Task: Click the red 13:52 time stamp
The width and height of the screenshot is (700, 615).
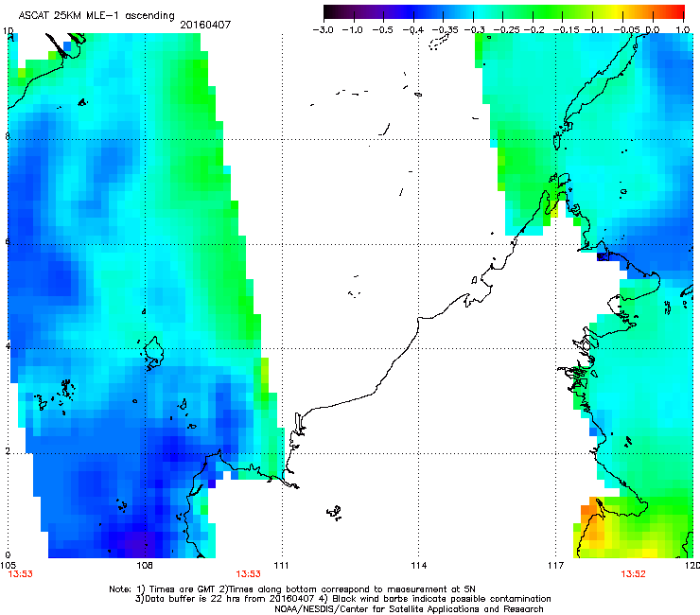Action: coord(633,574)
